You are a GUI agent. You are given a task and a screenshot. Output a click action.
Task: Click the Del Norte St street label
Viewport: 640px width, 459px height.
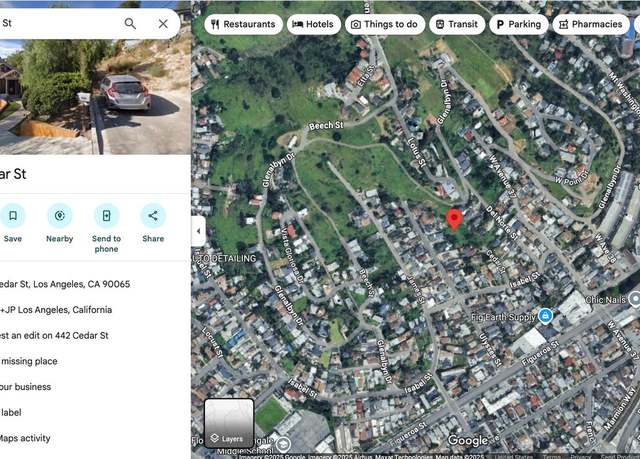(502, 222)
